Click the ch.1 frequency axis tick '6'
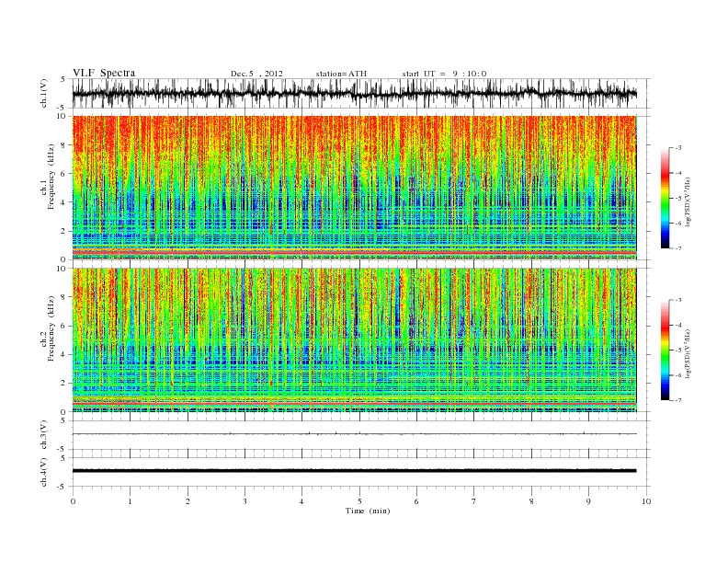The image size is (728, 563). coord(64,173)
